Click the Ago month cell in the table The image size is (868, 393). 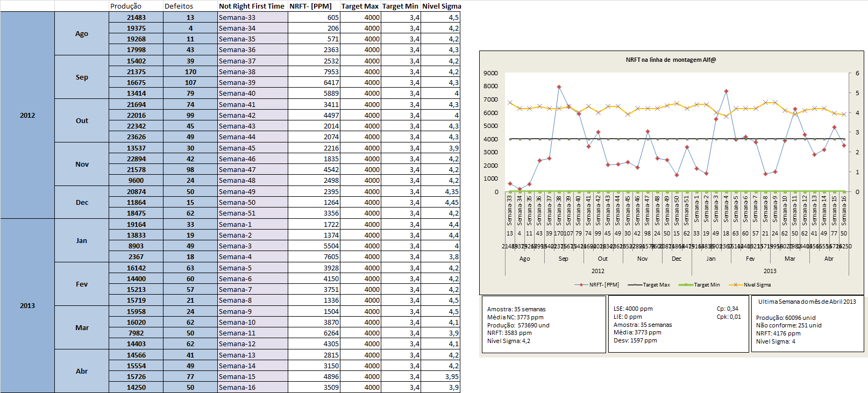[x=82, y=33]
